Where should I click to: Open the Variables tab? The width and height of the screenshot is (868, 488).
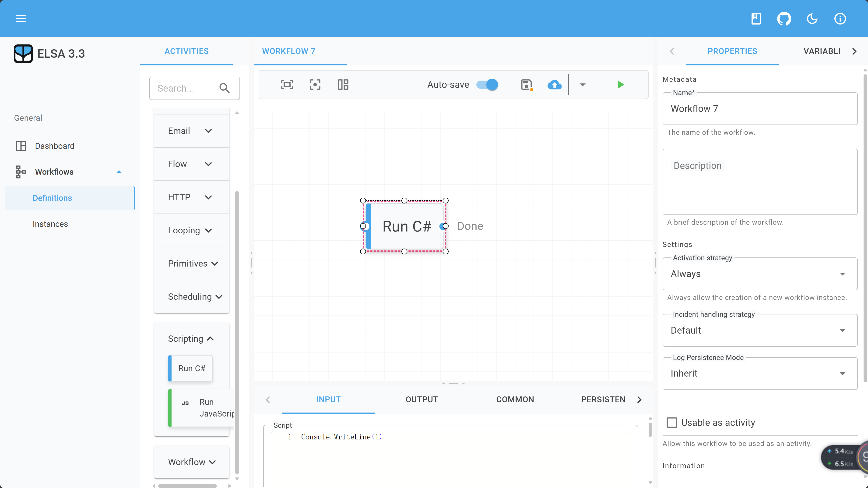click(822, 51)
